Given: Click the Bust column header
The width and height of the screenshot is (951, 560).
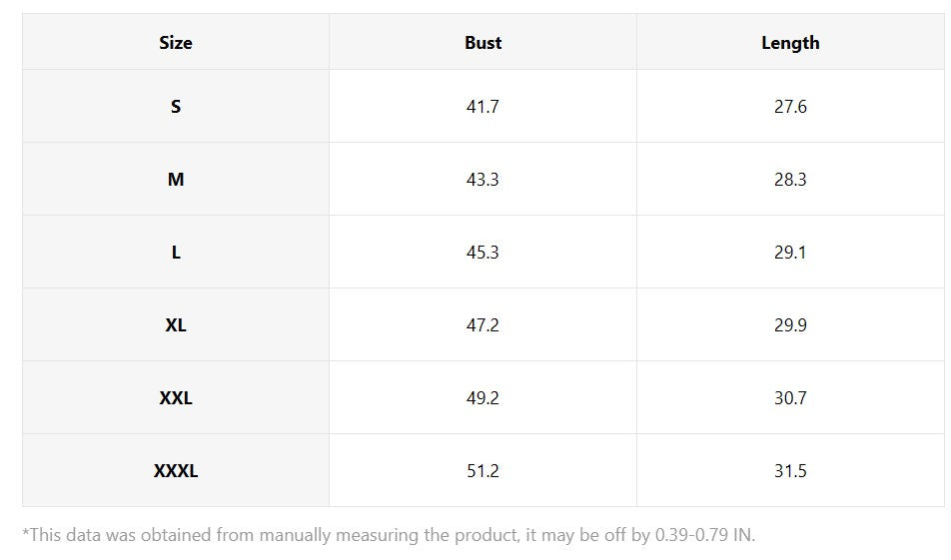Looking at the screenshot, I should (482, 42).
